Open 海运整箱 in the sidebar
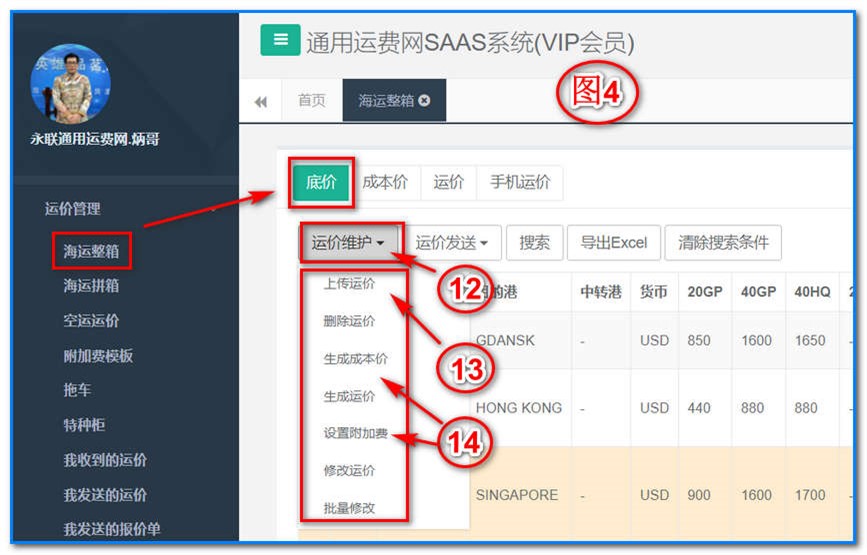Viewport: 867px width, 555px height. pyautogui.click(x=91, y=252)
